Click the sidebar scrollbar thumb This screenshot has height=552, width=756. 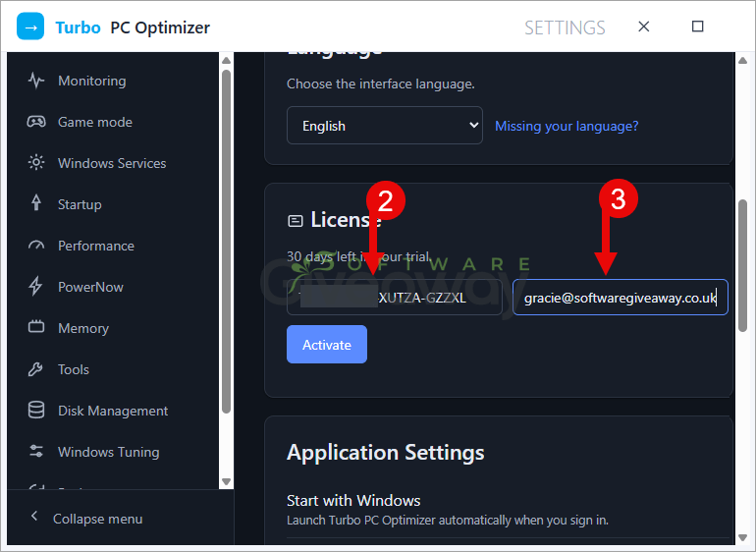[x=226, y=242]
